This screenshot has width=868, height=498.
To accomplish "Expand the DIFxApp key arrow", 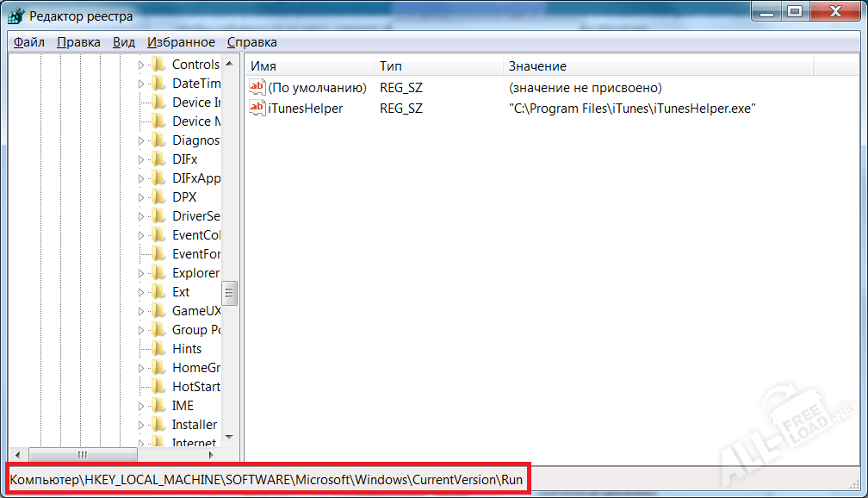I will point(142,178).
